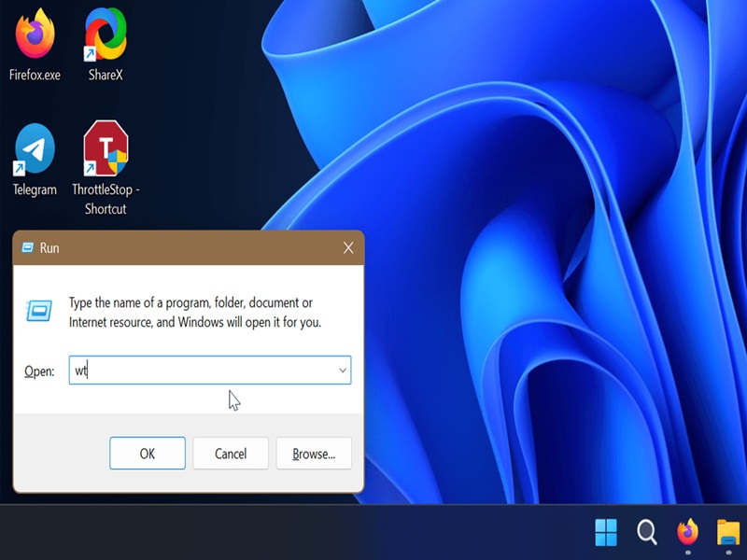The height and width of the screenshot is (560, 747).
Task: Dismiss the dialog with Cancel
Action: point(231,454)
